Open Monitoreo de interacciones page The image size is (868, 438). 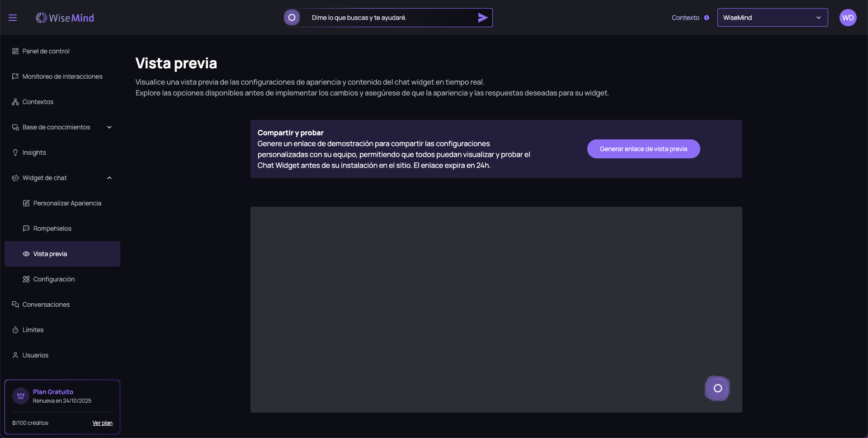pos(62,76)
